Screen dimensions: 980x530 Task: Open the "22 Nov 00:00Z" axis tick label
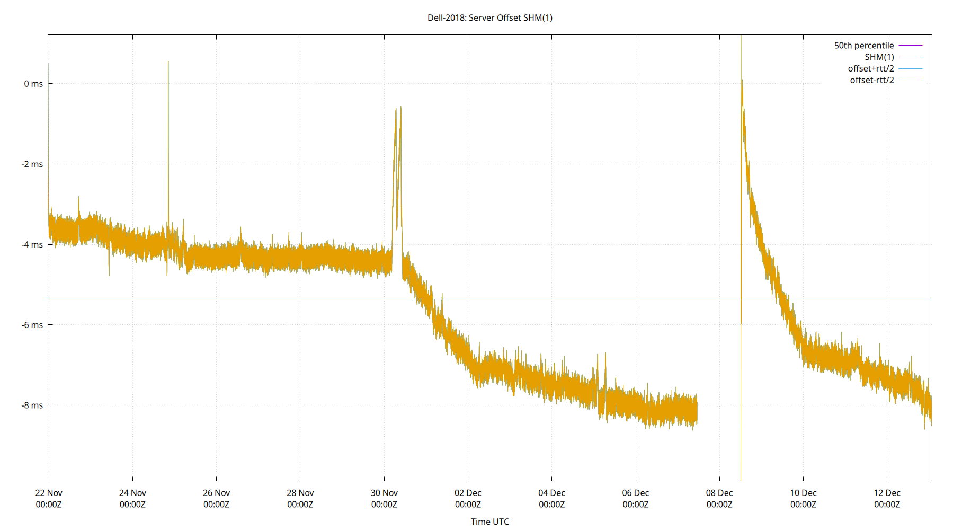click(x=50, y=498)
